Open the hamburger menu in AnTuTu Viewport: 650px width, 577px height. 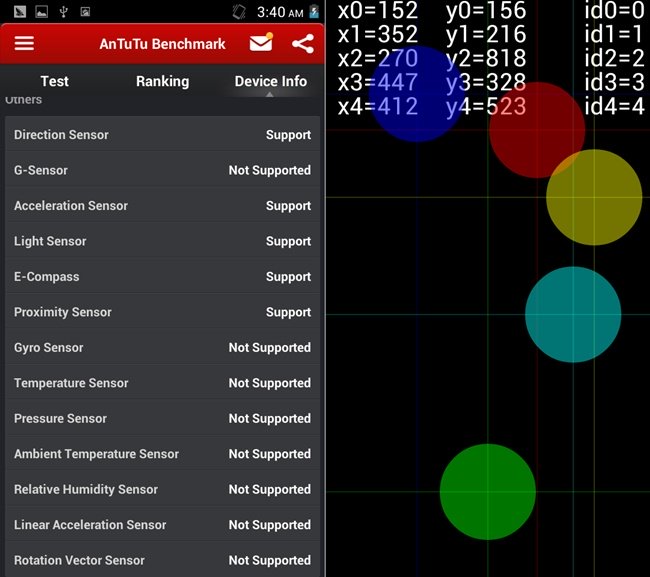point(24,44)
